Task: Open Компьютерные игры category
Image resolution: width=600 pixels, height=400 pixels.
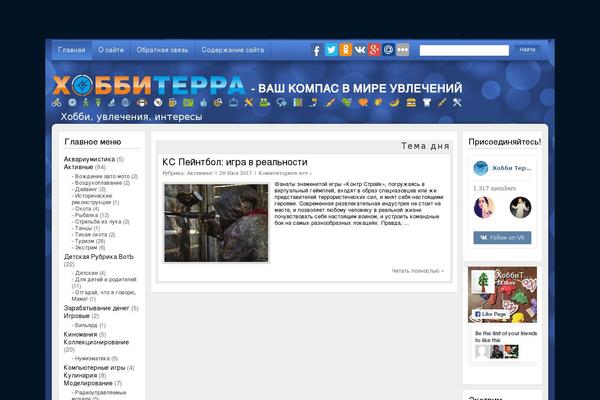Action: pyautogui.click(x=95, y=367)
